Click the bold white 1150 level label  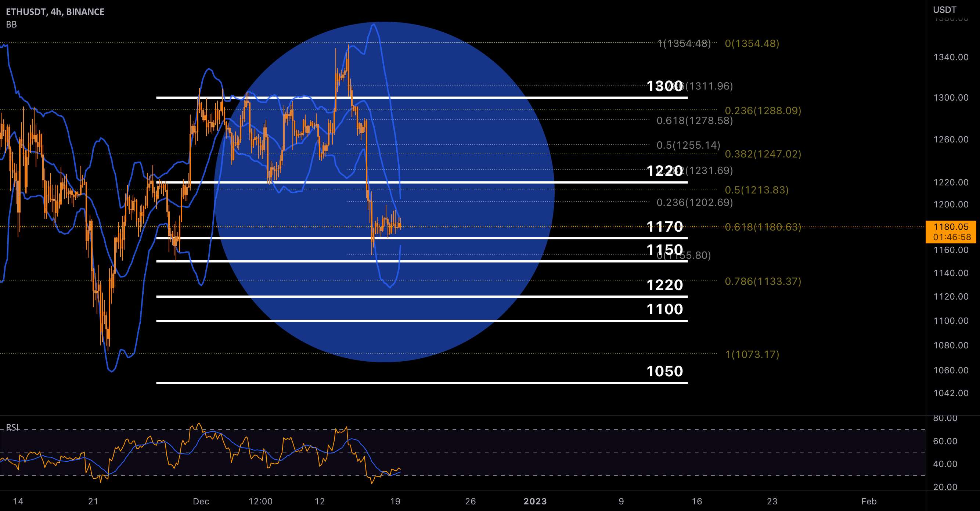point(665,250)
